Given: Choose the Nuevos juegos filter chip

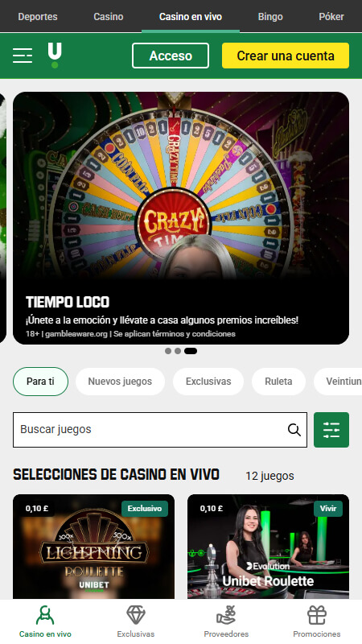Looking at the screenshot, I should (120, 381).
